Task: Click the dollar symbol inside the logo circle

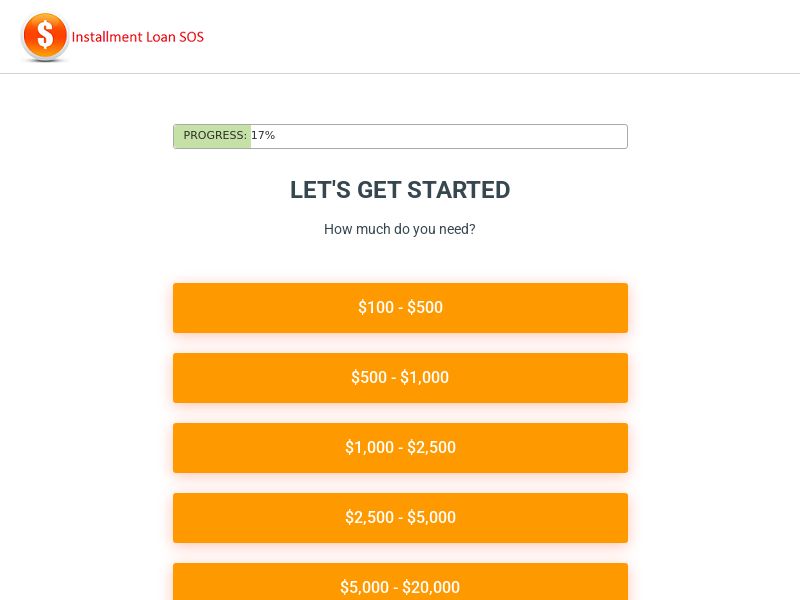Action: coord(44,35)
